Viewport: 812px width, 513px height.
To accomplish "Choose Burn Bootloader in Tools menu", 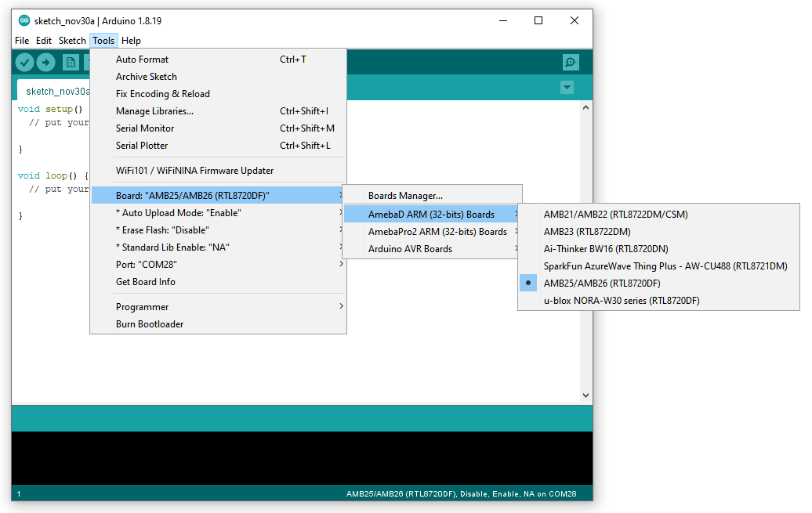I will pyautogui.click(x=150, y=324).
